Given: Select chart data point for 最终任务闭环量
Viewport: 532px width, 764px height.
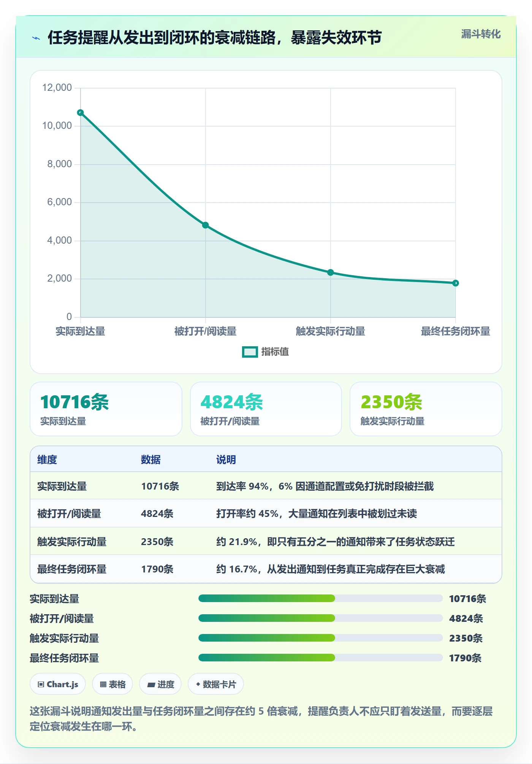Looking at the screenshot, I should click(456, 283).
